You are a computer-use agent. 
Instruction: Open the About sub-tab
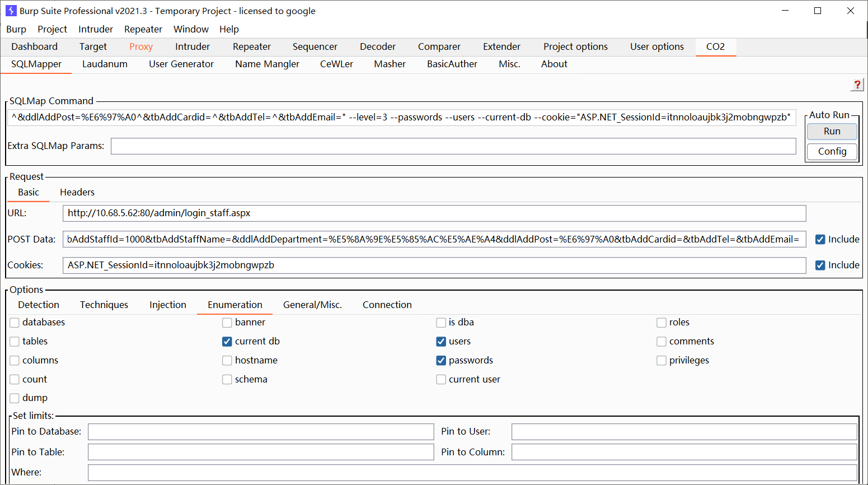(x=554, y=64)
